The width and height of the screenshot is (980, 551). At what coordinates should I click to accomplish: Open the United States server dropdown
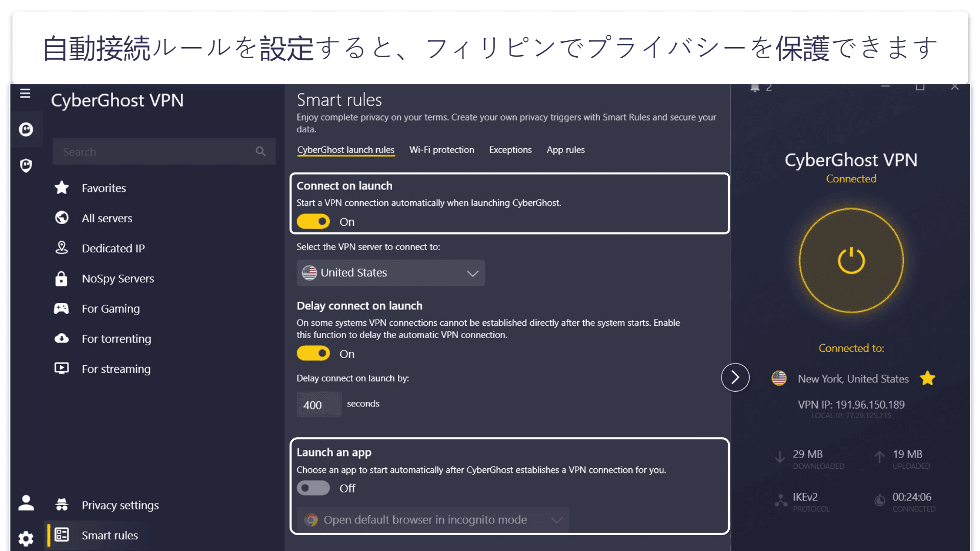pos(391,273)
